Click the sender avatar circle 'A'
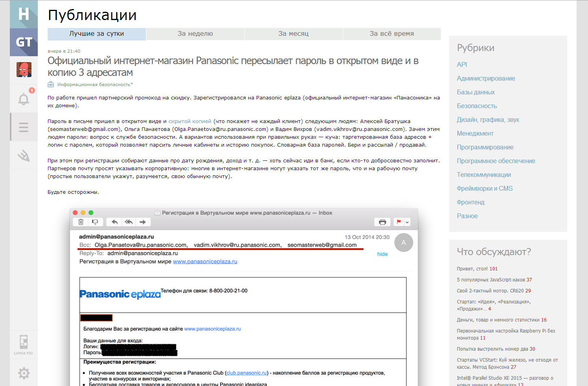Screen dimensions: 588x386 (403, 243)
